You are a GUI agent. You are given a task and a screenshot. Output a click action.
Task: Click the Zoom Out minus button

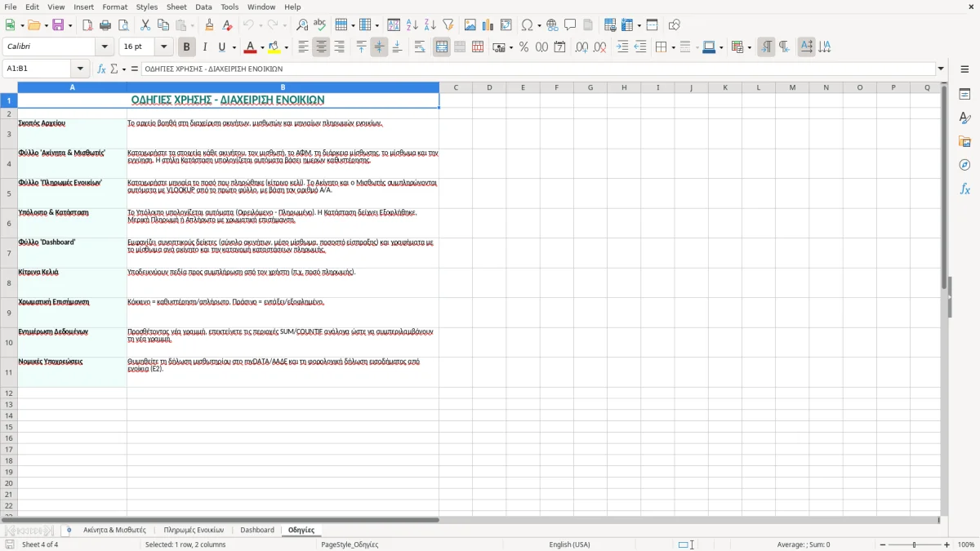tap(883, 544)
